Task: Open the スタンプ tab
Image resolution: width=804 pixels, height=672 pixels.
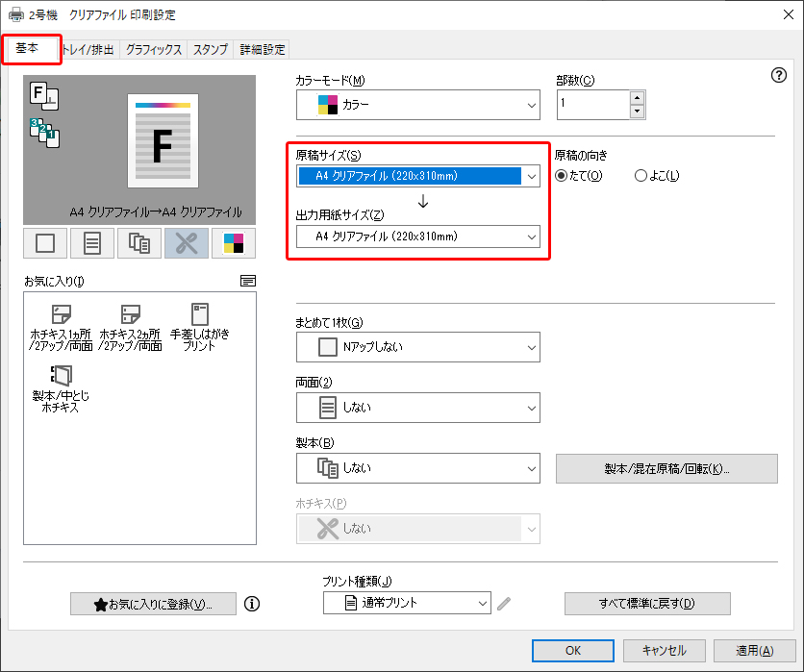Action: (211, 50)
